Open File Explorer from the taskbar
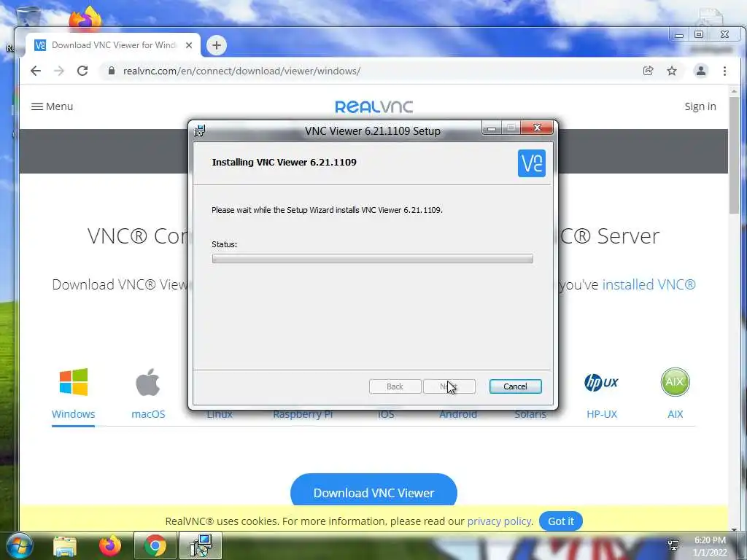This screenshot has height=560, width=747. [x=65, y=545]
